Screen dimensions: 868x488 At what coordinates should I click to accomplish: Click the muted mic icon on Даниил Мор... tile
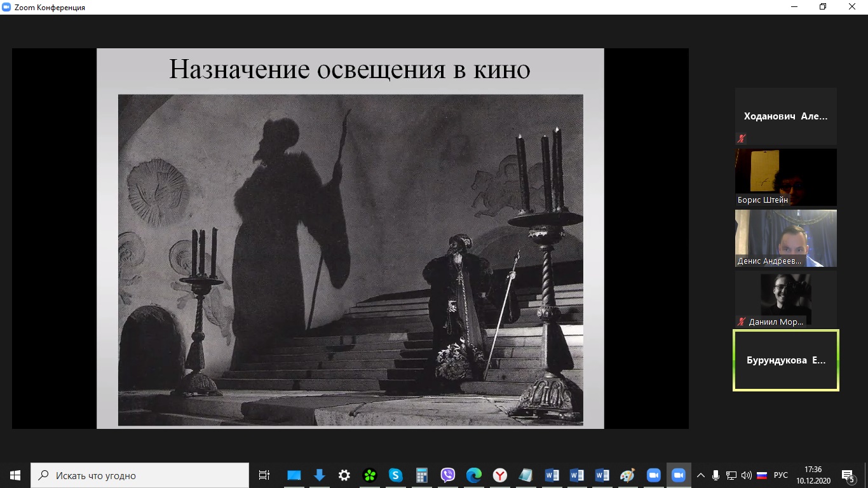[742, 322]
